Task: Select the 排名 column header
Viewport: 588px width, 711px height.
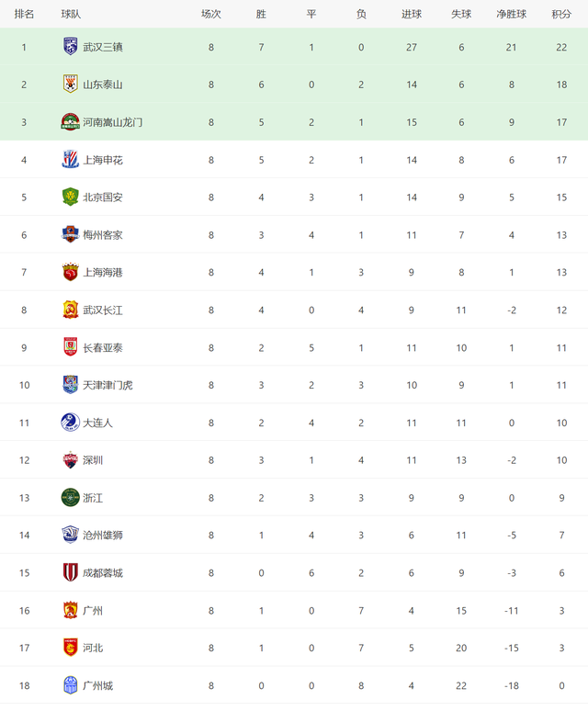Action: [24, 14]
